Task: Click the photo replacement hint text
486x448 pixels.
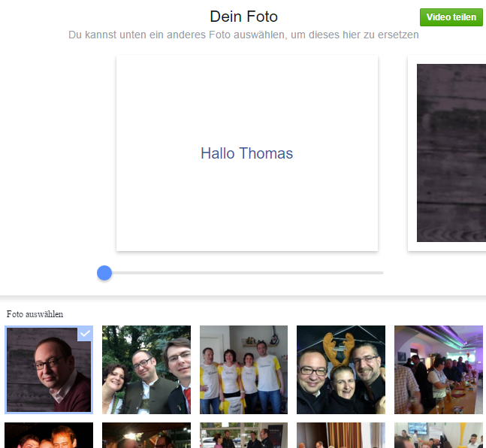Action: coord(243,35)
